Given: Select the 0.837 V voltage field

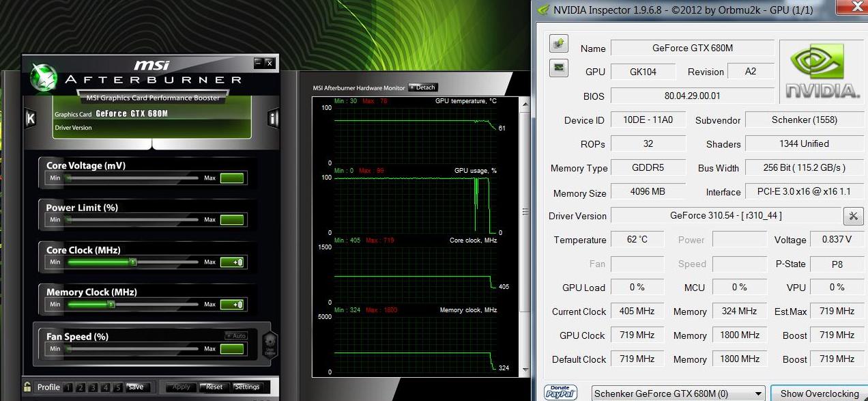Looking at the screenshot, I should (x=837, y=240).
